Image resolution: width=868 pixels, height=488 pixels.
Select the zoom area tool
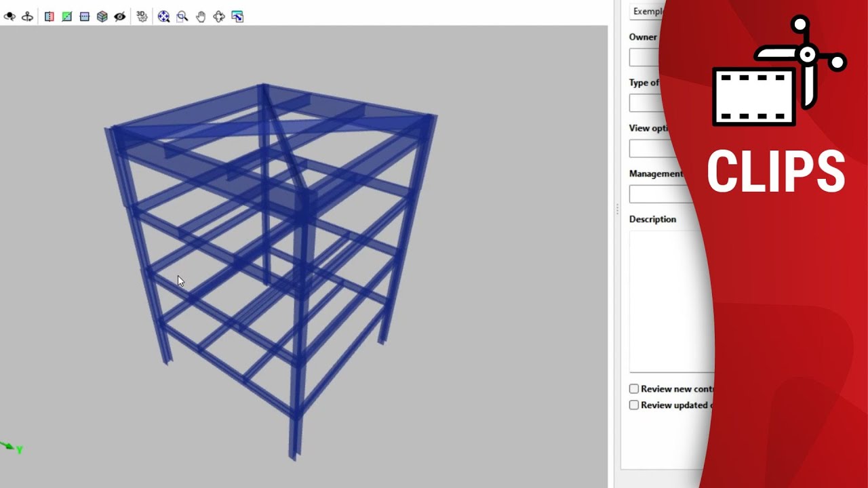[182, 16]
